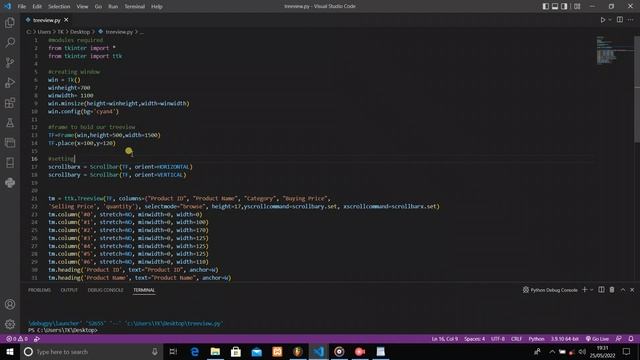Screen dimensions: 640x360
Task: Open the Run menu
Action: coord(113,6)
